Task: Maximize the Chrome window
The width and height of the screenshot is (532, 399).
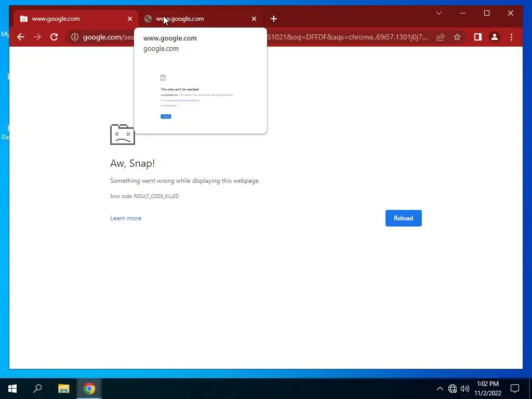Action: (x=486, y=13)
